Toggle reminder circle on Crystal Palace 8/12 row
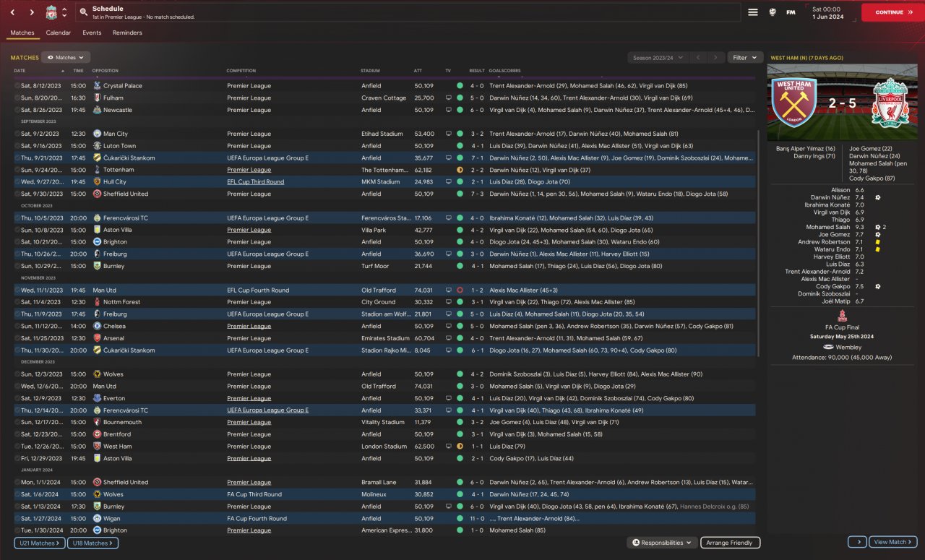The image size is (925, 560). (17, 86)
